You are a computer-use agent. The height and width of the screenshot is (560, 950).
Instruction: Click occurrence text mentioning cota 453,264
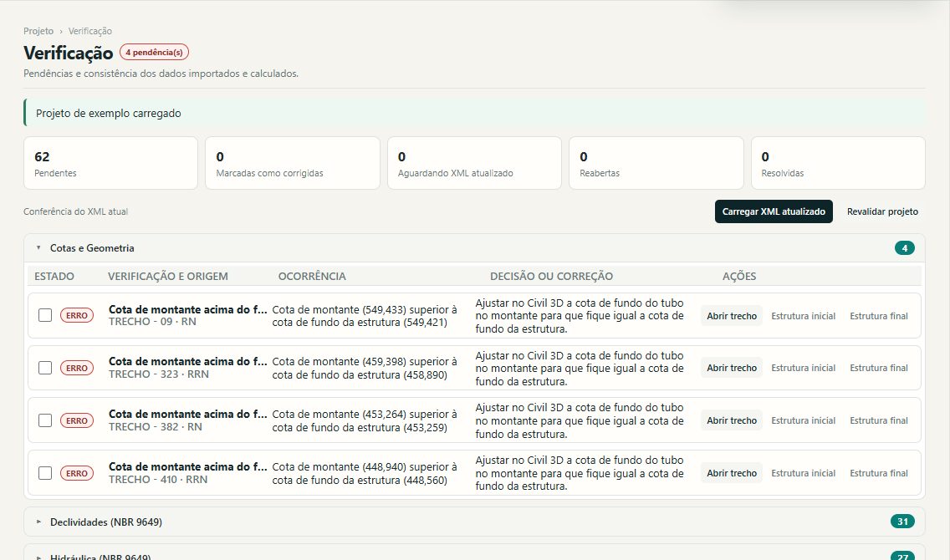[365, 420]
